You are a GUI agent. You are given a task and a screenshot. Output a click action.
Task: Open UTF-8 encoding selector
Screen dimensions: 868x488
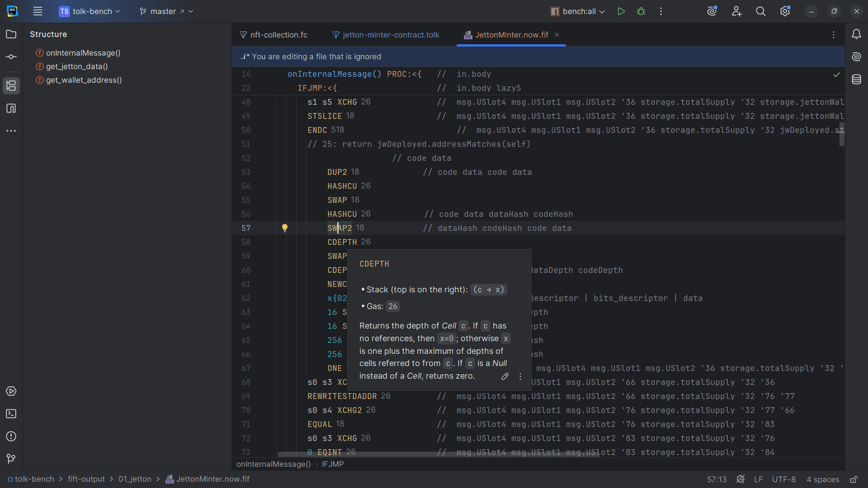tap(784, 479)
